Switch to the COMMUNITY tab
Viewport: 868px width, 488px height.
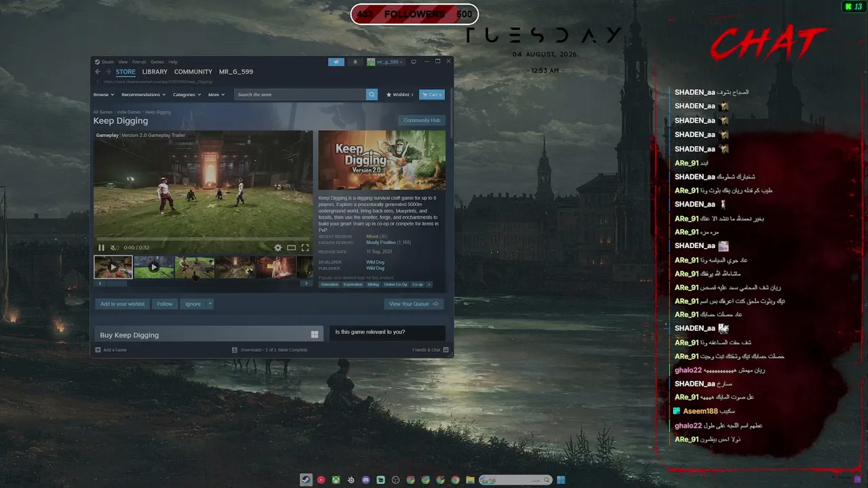[193, 72]
